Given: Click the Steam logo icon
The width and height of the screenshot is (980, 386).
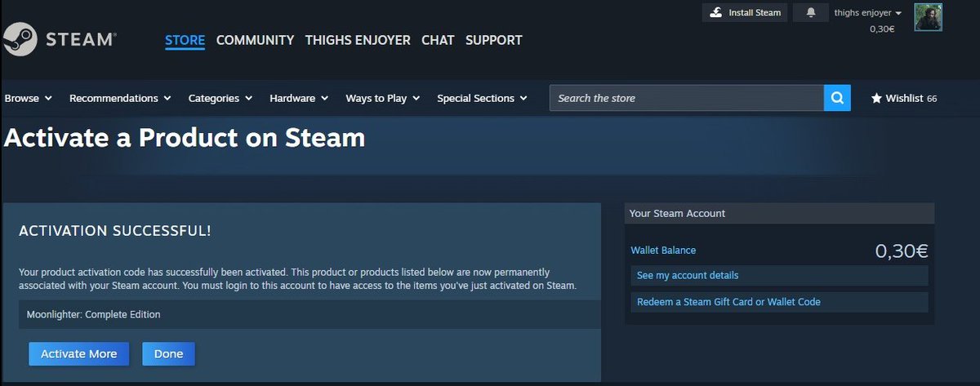Looking at the screenshot, I should pos(20,38).
